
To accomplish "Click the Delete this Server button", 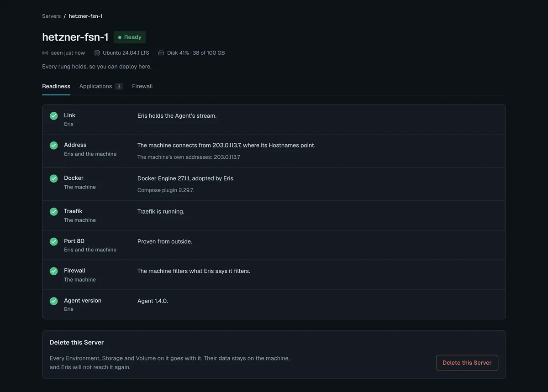I will click(x=467, y=363).
